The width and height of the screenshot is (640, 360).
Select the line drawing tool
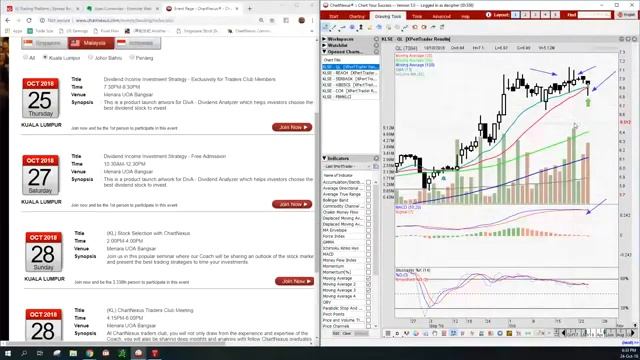(x=334, y=27)
